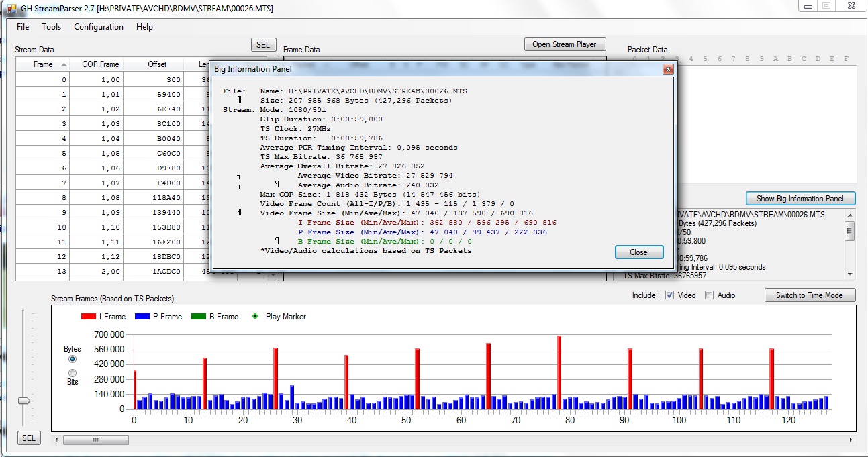Click the red I-frame bar at frame 65

pyautogui.click(x=488, y=376)
